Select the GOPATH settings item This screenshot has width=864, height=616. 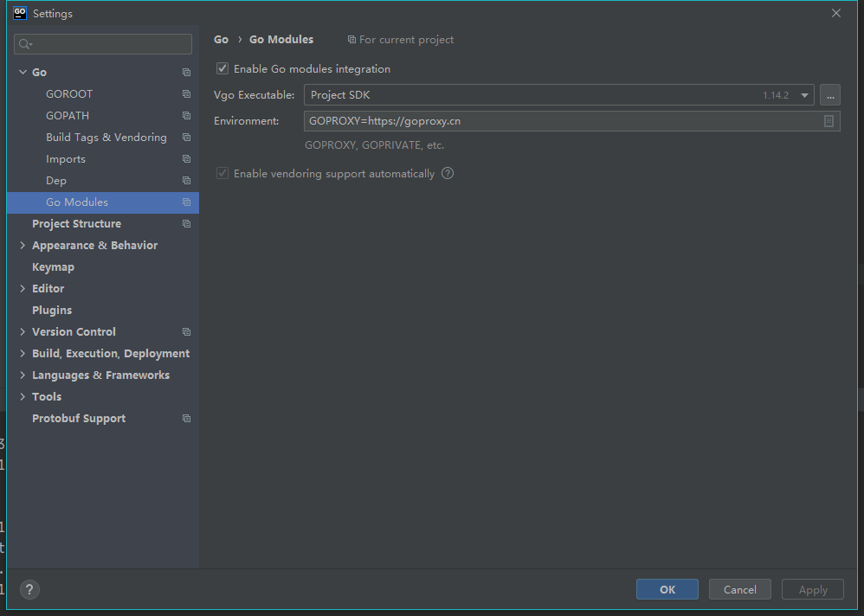coord(68,116)
